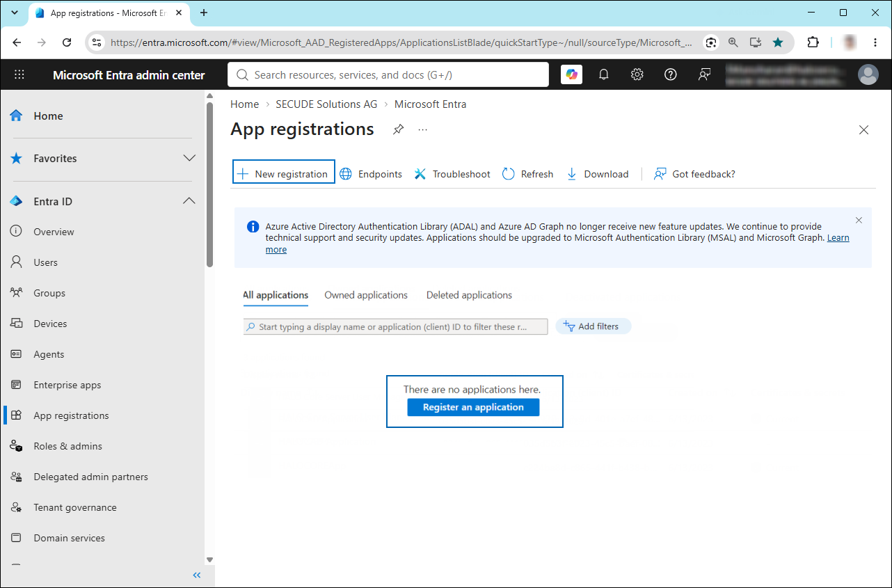Switch to the Owned applications tab
Screen dimensions: 892x588
[366, 295]
